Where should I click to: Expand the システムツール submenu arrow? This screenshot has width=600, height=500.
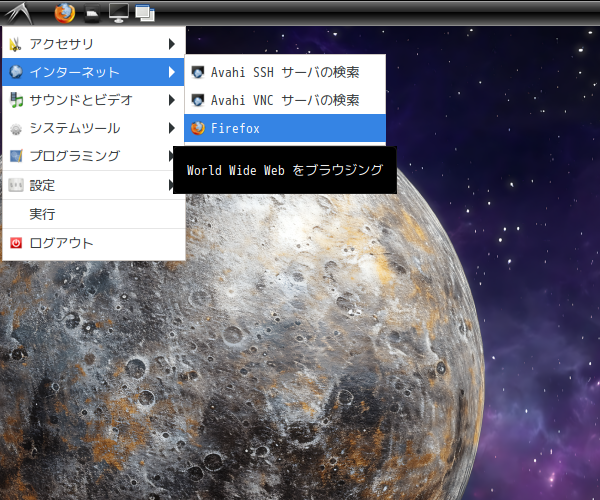172,128
